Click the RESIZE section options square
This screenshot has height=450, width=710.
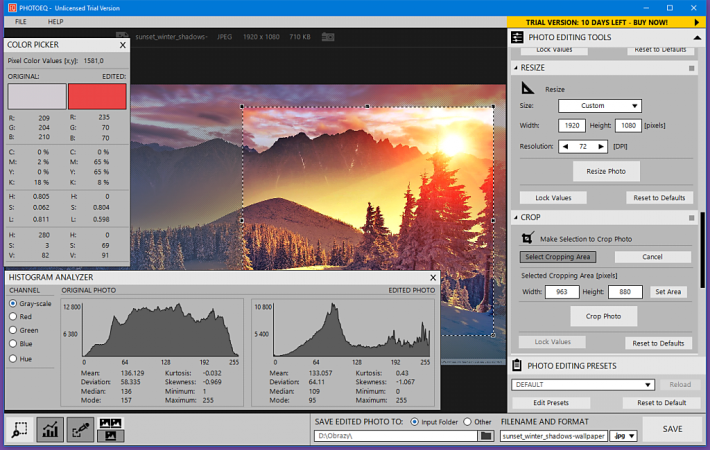(x=691, y=68)
